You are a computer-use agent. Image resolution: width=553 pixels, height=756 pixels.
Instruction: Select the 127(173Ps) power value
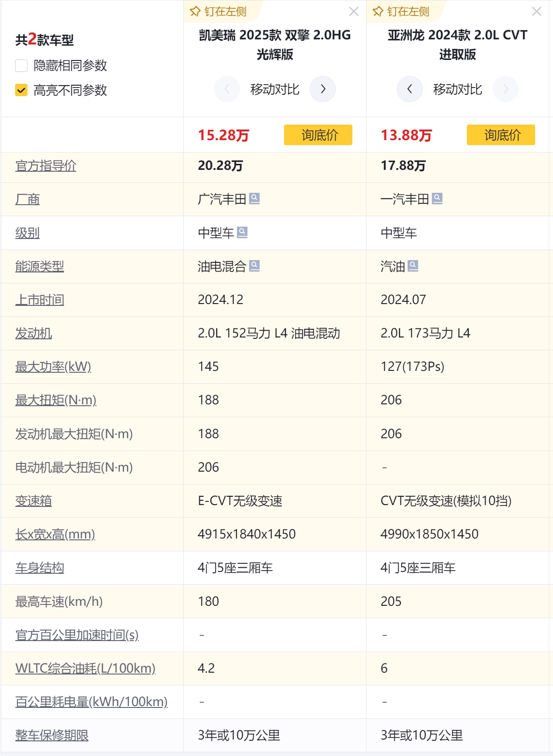pyautogui.click(x=412, y=367)
